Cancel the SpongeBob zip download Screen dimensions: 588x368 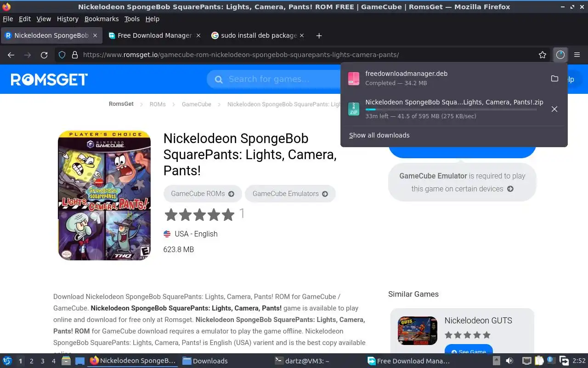tap(554, 109)
